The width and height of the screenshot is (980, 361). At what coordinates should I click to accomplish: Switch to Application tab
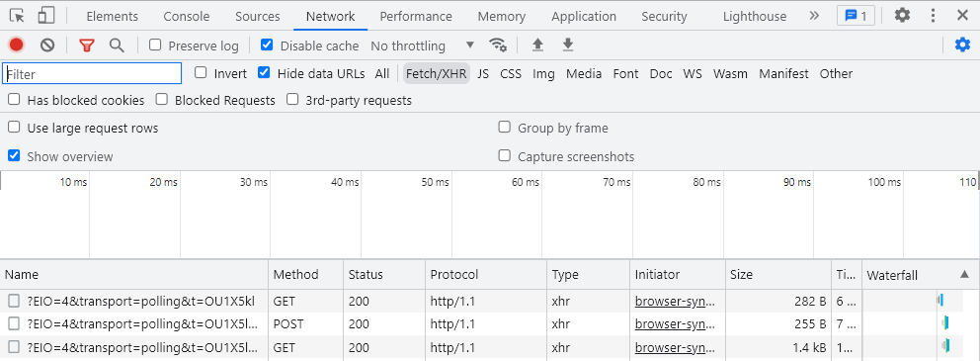(x=584, y=16)
